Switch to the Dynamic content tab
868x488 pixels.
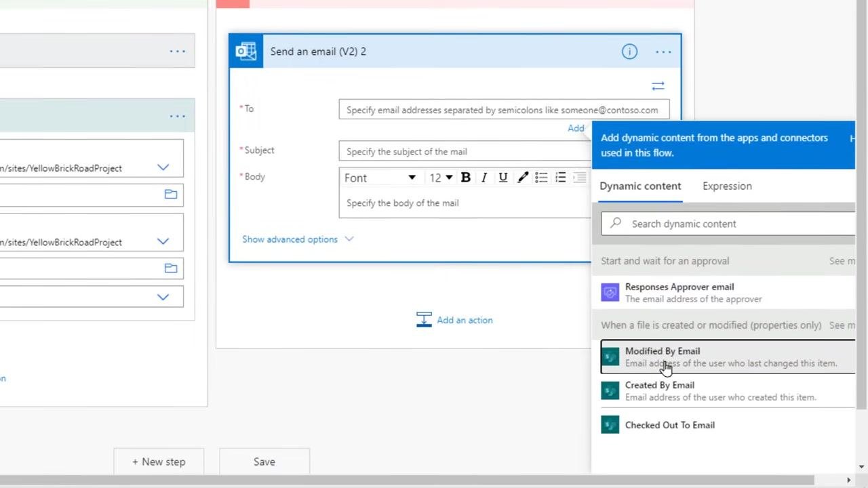tap(640, 186)
